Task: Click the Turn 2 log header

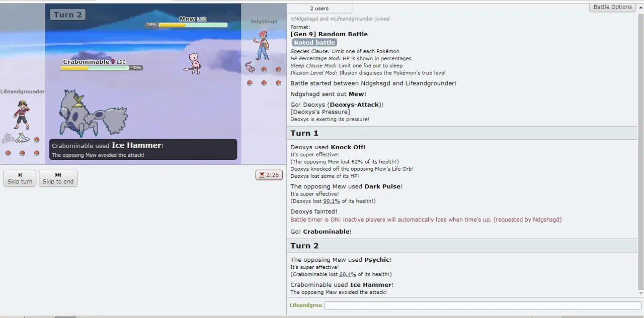Action: [x=462, y=246]
